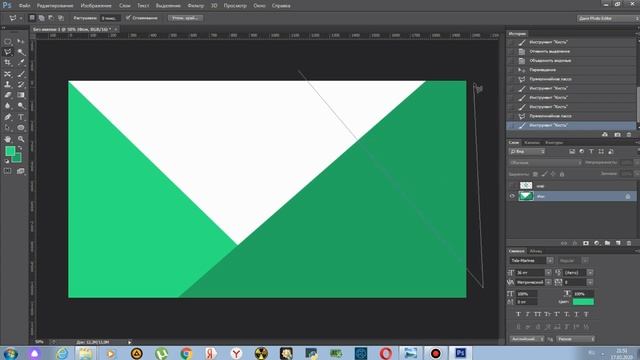Create new snapshot in History panel
This screenshot has width=640, height=360.
coord(617,135)
